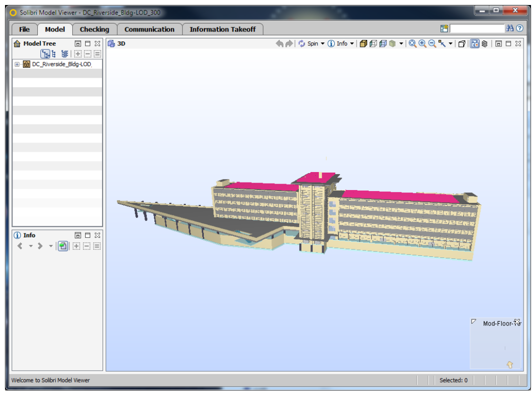Screen dimensions: 532x393
Task: Go forward in Info panel history
Action: tap(40, 246)
